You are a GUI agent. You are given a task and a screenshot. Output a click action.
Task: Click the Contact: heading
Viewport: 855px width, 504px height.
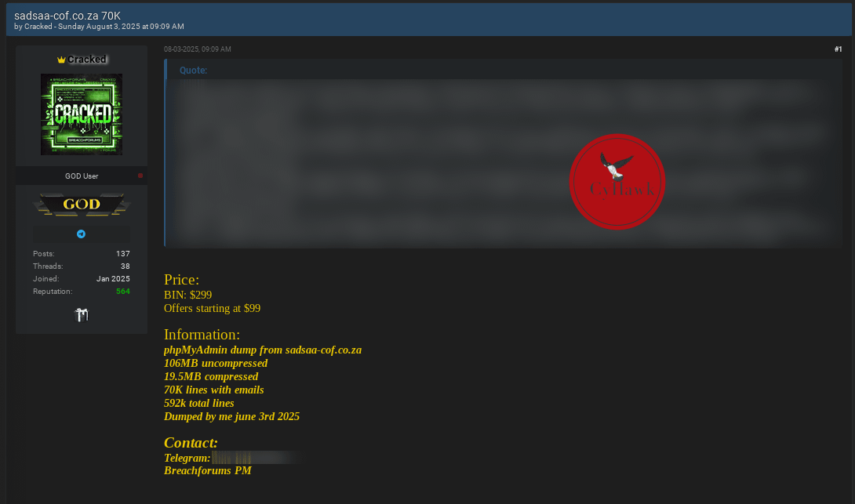(x=191, y=442)
